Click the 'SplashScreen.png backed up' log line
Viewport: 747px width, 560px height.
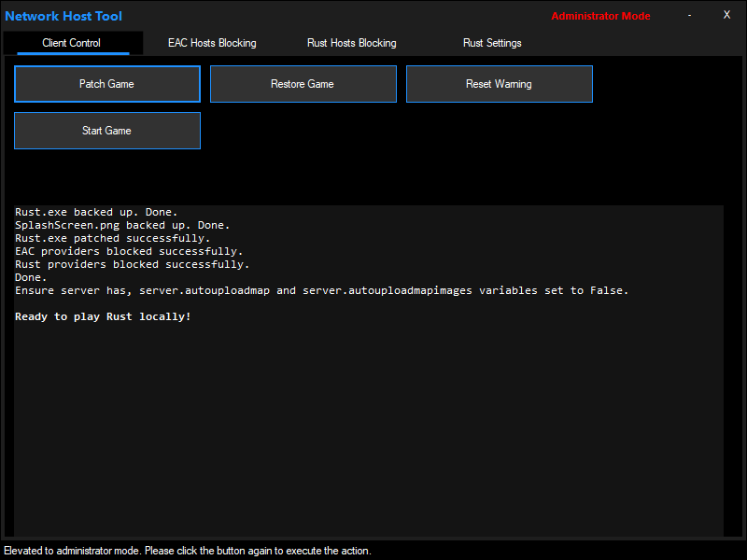click(121, 225)
